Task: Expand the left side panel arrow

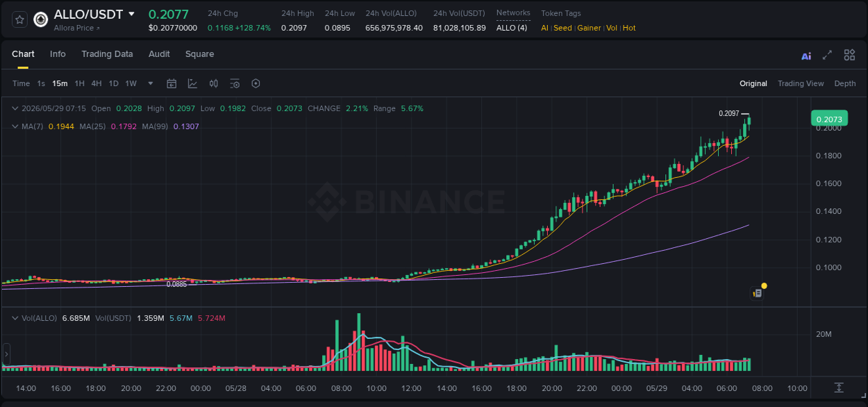Action: 6,354
